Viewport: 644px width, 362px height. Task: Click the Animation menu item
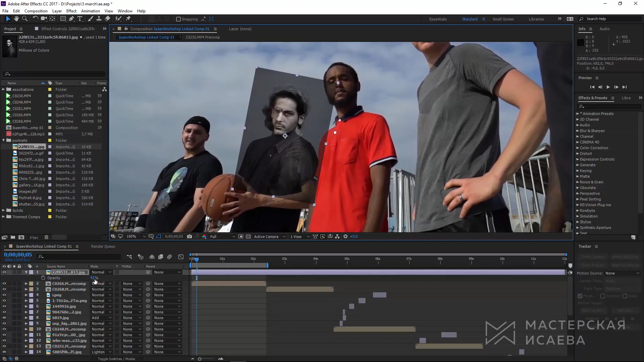90,11
